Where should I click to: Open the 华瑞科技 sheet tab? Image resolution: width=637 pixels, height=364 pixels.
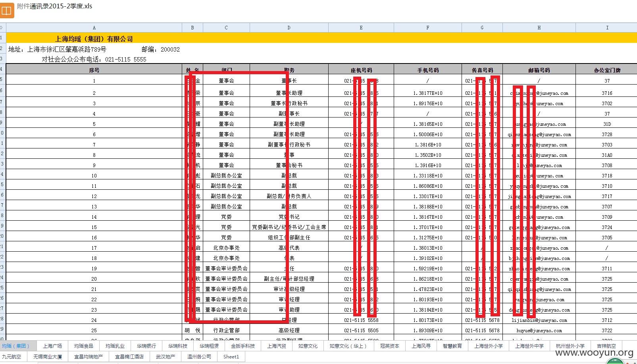click(x=178, y=346)
